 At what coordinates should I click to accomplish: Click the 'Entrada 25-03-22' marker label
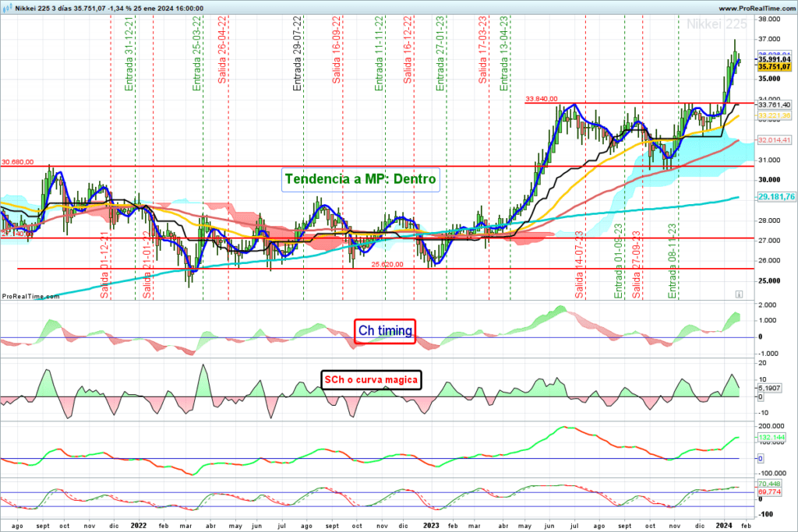(197, 54)
